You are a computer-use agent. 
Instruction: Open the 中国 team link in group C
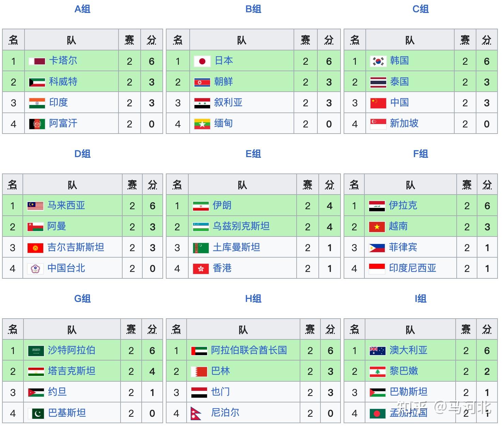(x=399, y=102)
